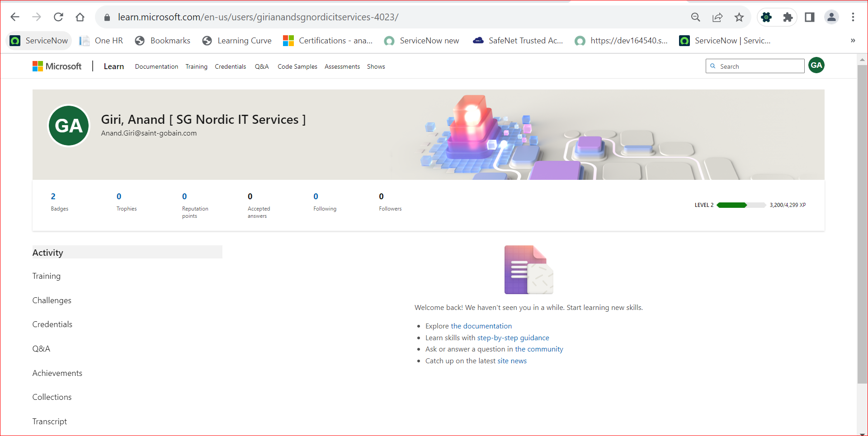
Task: Open the Q&A nav item
Action: pos(262,66)
